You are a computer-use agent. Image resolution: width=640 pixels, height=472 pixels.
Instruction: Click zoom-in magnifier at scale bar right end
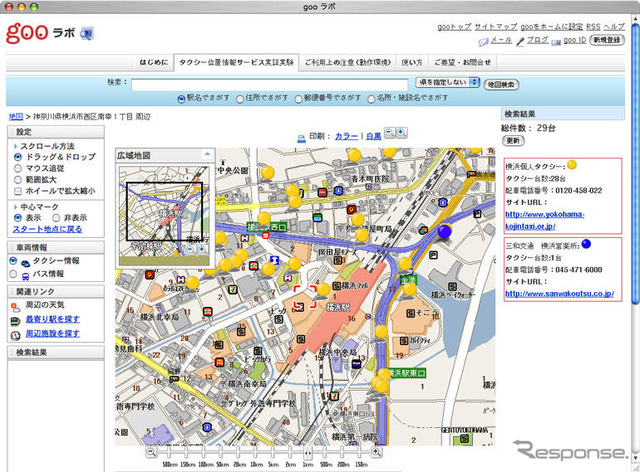coord(376,452)
